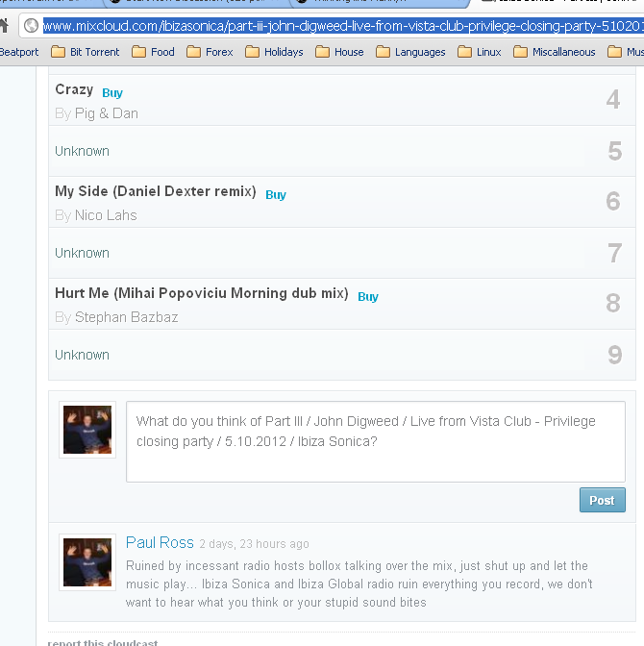Click the Crazy track title
Screen dimensions: 644x646
pyautogui.click(x=74, y=89)
